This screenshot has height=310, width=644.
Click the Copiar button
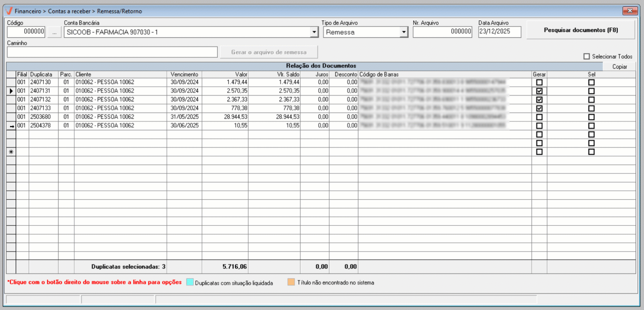[619, 67]
